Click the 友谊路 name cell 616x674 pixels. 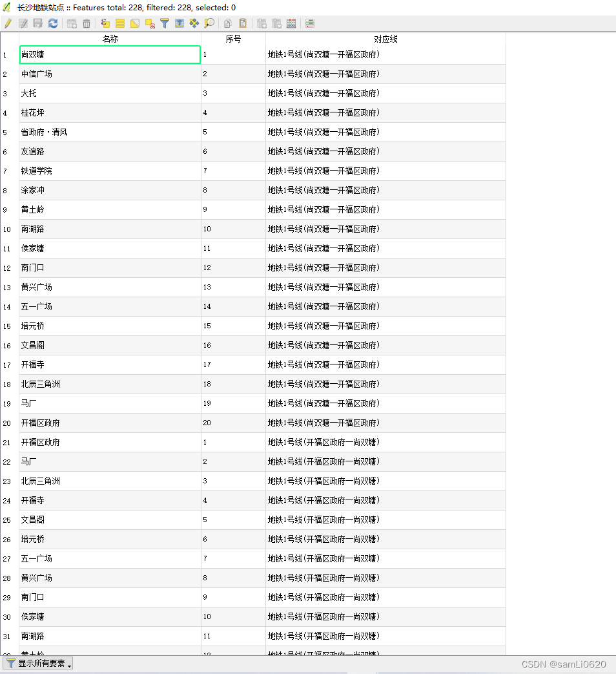(110, 151)
